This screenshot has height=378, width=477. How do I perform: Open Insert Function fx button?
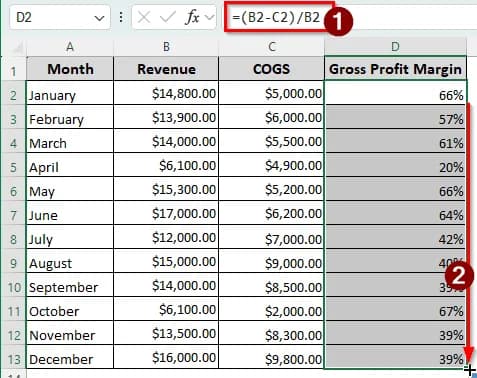[192, 17]
